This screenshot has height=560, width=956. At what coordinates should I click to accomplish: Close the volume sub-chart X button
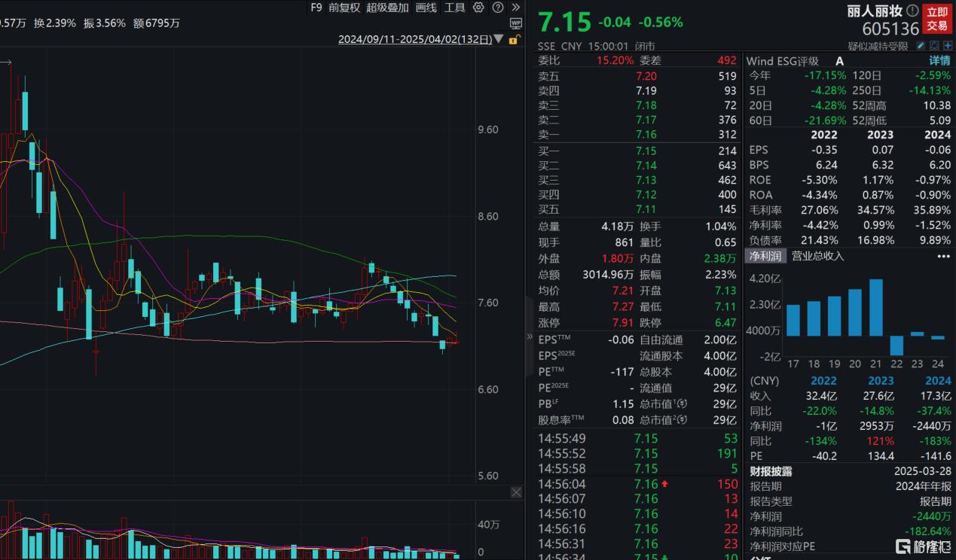pos(516,492)
